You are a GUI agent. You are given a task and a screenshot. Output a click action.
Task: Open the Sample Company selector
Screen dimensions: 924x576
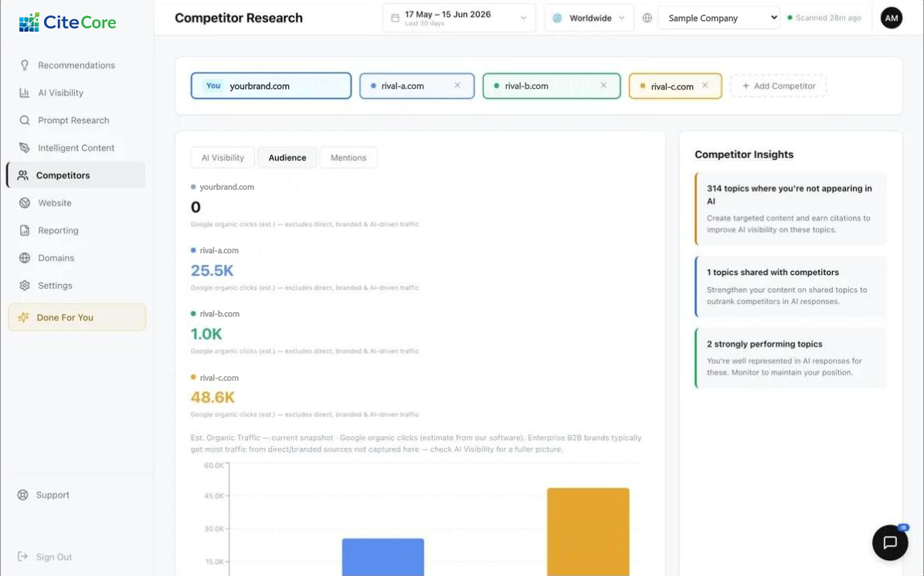coord(719,19)
